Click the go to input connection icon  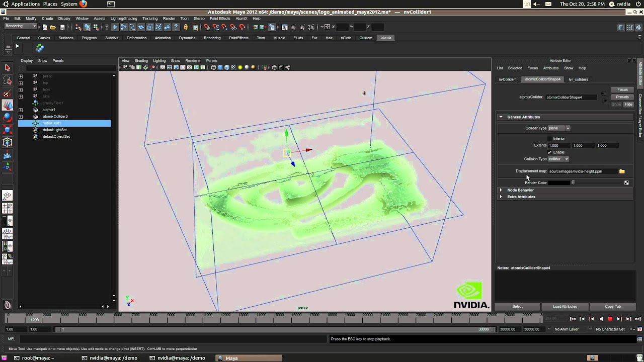pyautogui.click(x=604, y=95)
